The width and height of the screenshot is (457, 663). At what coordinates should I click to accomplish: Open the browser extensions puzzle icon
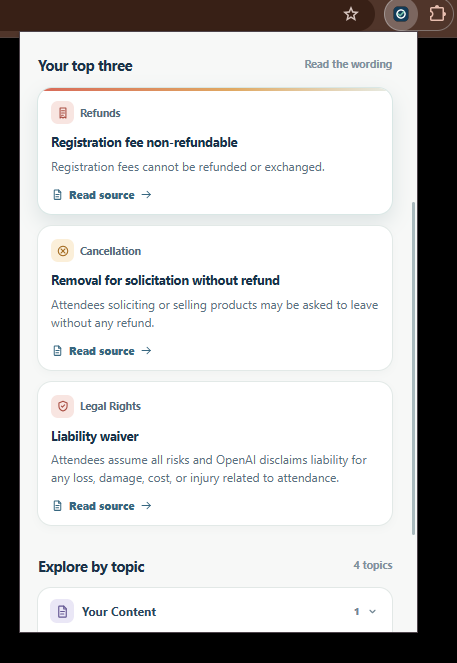[x=437, y=14]
